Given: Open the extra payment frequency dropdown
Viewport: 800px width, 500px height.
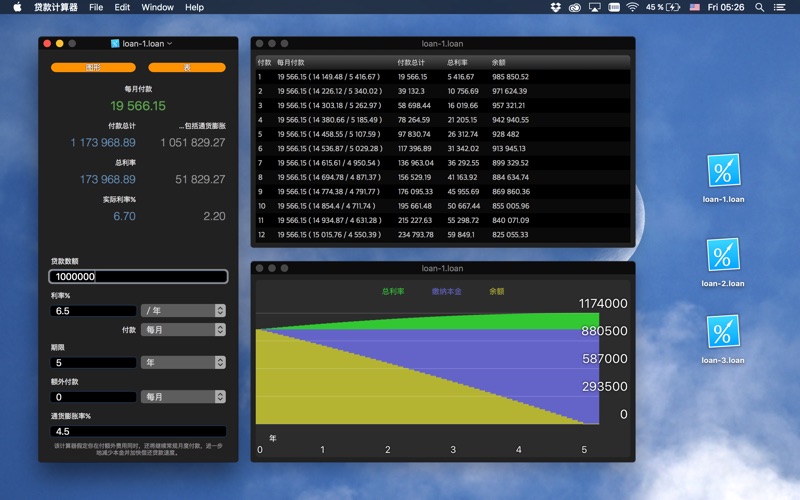Looking at the screenshot, I should click(x=183, y=397).
